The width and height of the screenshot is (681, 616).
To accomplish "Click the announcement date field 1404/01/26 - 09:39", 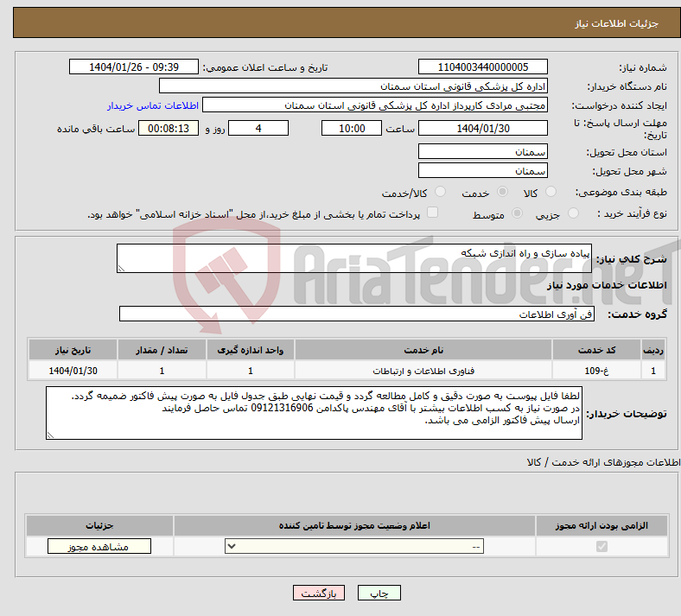I will point(134,67).
